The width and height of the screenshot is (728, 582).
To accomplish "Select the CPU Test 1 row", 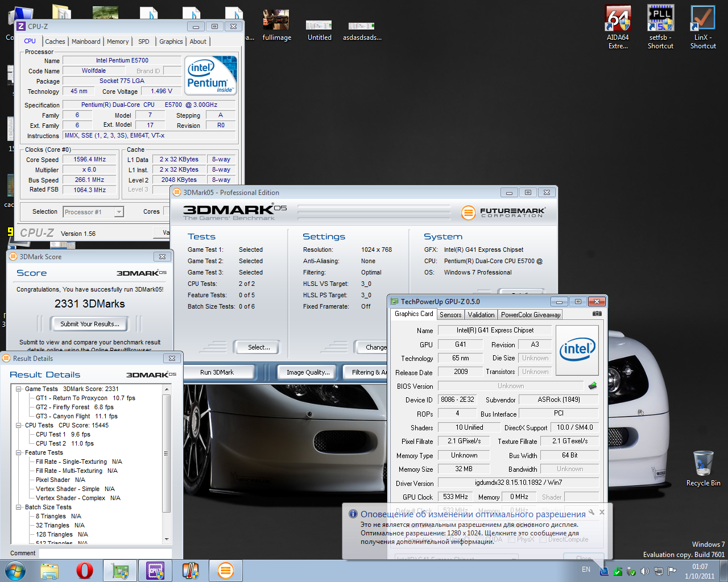I will click(x=63, y=435).
